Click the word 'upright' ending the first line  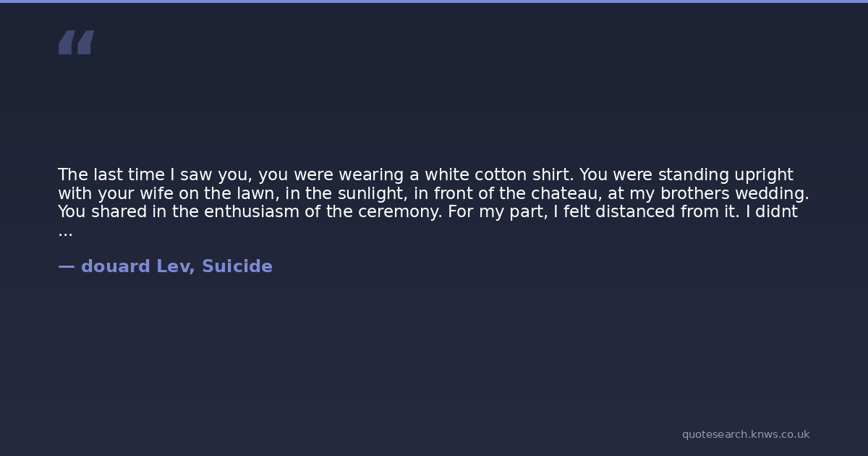pyautogui.click(x=763, y=175)
